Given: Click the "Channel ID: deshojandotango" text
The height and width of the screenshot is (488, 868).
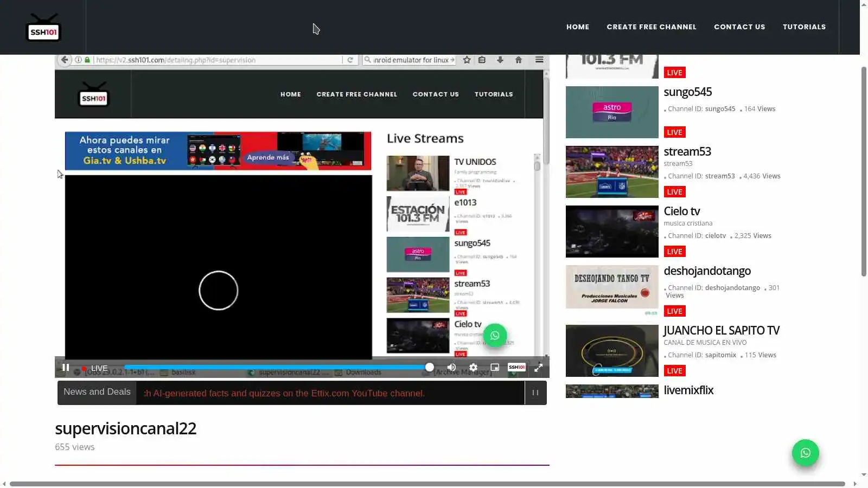Looking at the screenshot, I should coord(714,288).
